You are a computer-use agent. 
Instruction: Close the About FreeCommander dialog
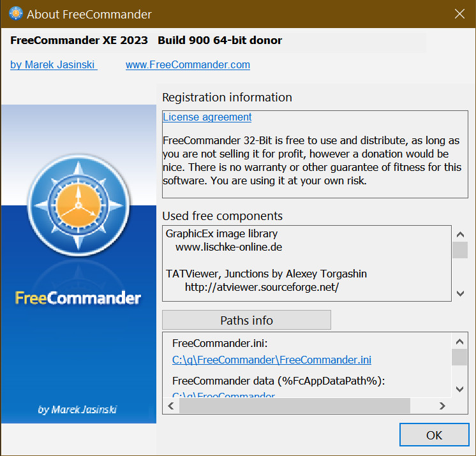click(458, 13)
